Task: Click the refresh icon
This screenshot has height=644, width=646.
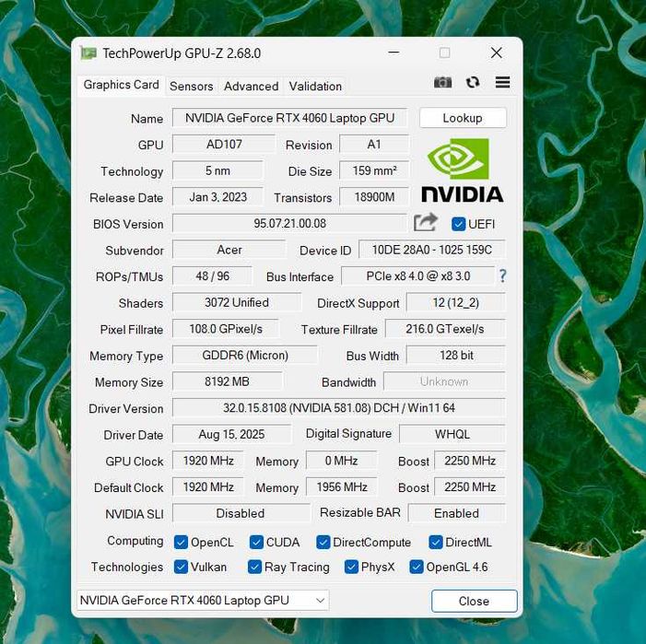Action: coord(473,82)
